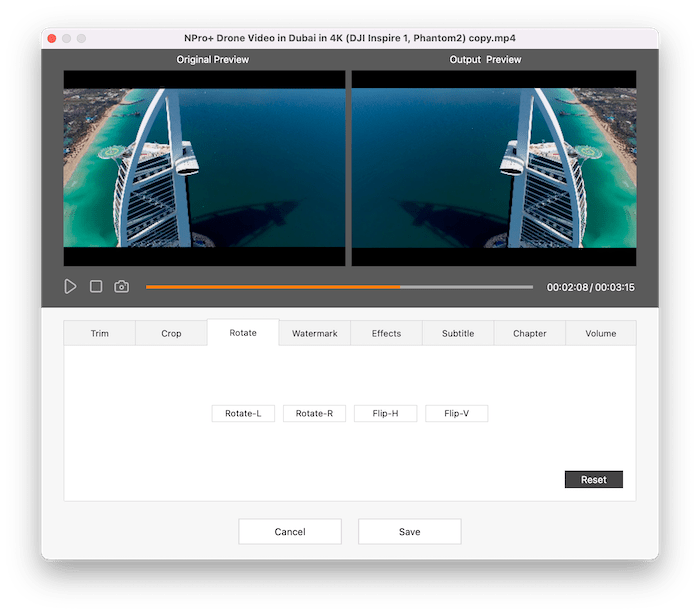Flip video horizontally with Flip-H
Screen dimensions: 700x614
coord(385,413)
